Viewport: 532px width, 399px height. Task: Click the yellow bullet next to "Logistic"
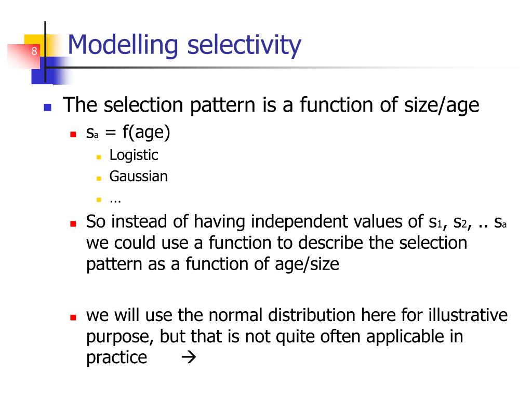(x=99, y=157)
